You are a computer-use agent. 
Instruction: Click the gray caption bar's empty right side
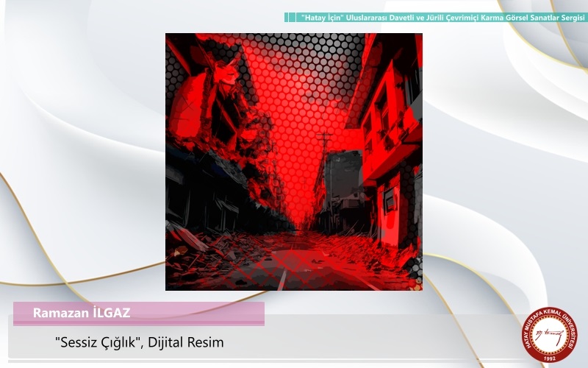(x=404, y=343)
